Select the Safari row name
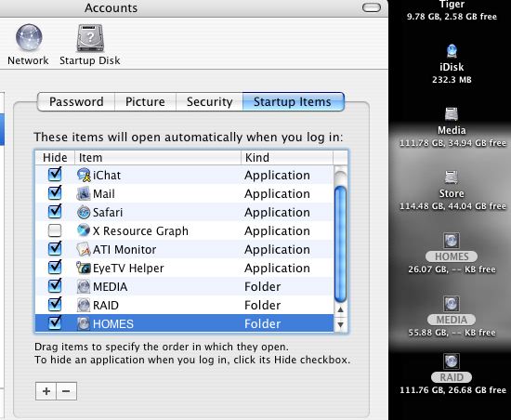This screenshot has height=420, width=511. point(108,213)
